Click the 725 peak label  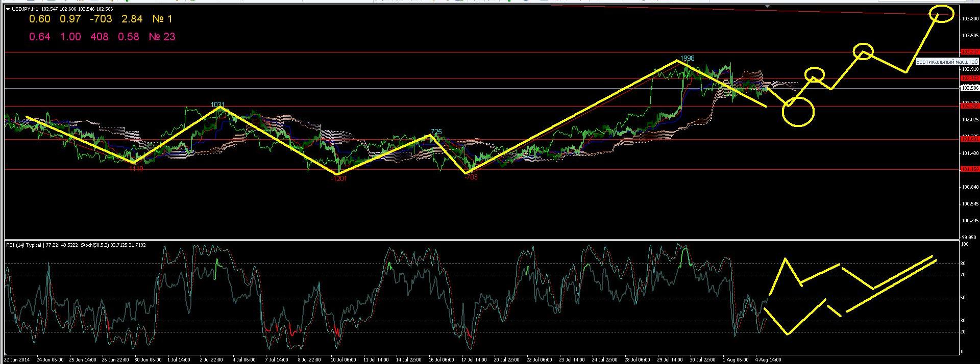pyautogui.click(x=436, y=132)
